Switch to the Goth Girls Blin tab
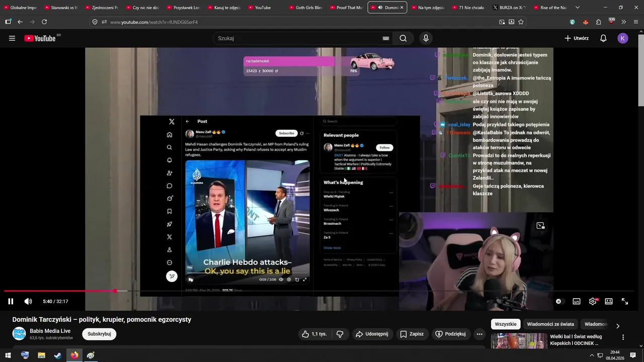This screenshot has width=644, height=362. coord(306,8)
